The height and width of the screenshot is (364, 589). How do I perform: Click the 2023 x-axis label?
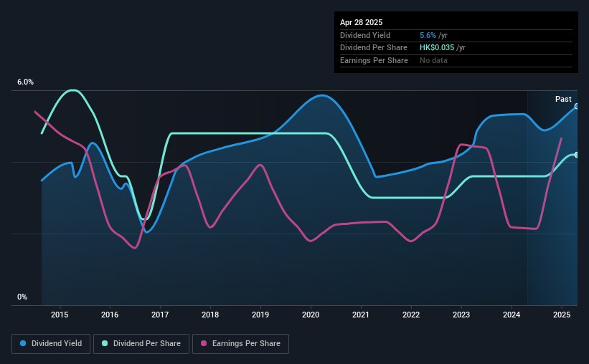[461, 315]
